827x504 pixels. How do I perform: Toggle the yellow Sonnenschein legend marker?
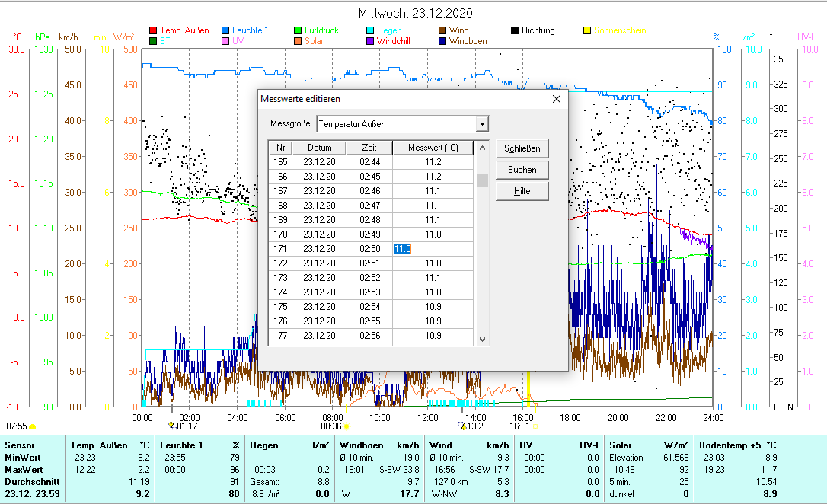tap(587, 31)
